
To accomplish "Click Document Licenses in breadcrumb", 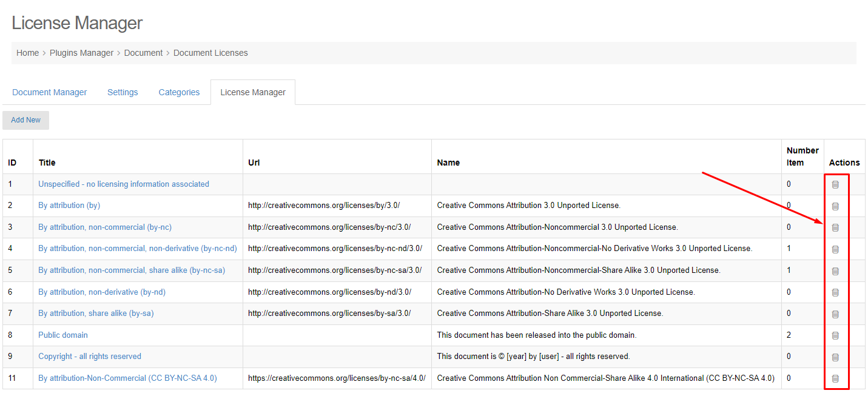I will tap(210, 53).
